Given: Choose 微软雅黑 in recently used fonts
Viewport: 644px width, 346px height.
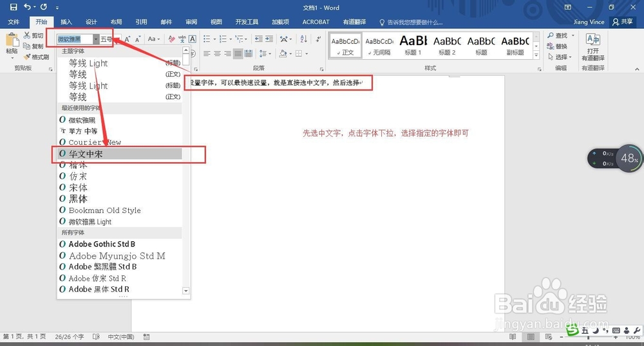Looking at the screenshot, I should (x=120, y=120).
